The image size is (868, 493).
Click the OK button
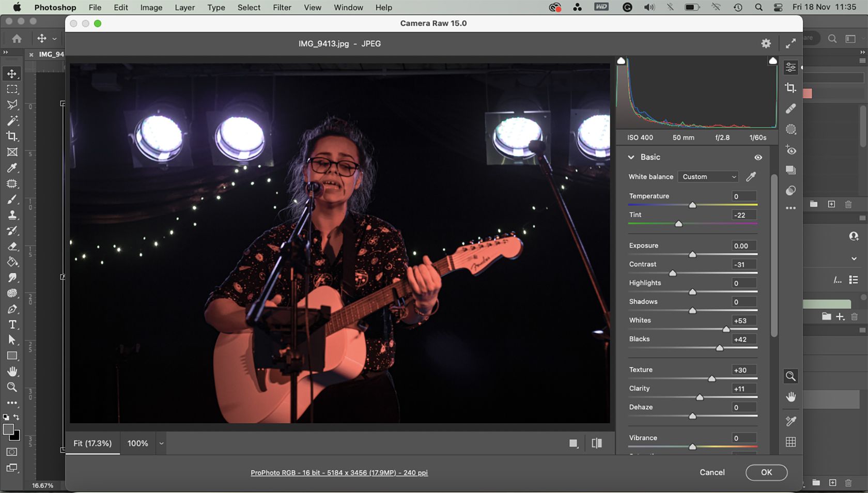click(766, 472)
